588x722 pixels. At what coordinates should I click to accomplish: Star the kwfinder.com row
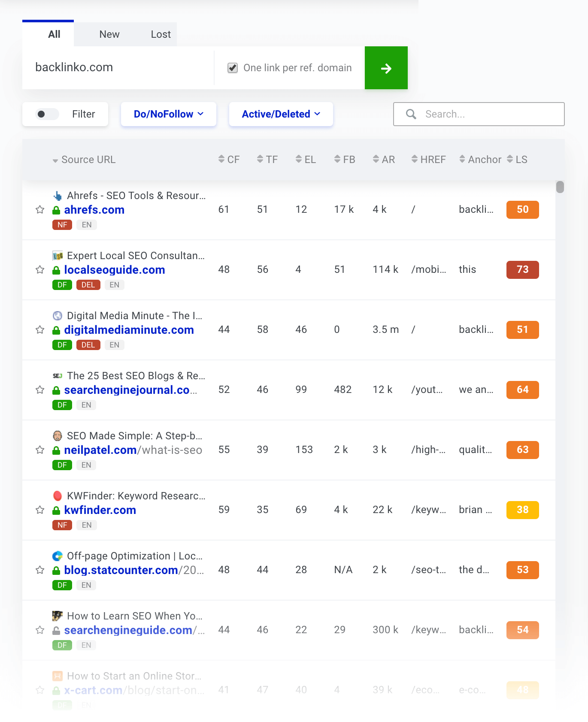pyautogui.click(x=40, y=510)
